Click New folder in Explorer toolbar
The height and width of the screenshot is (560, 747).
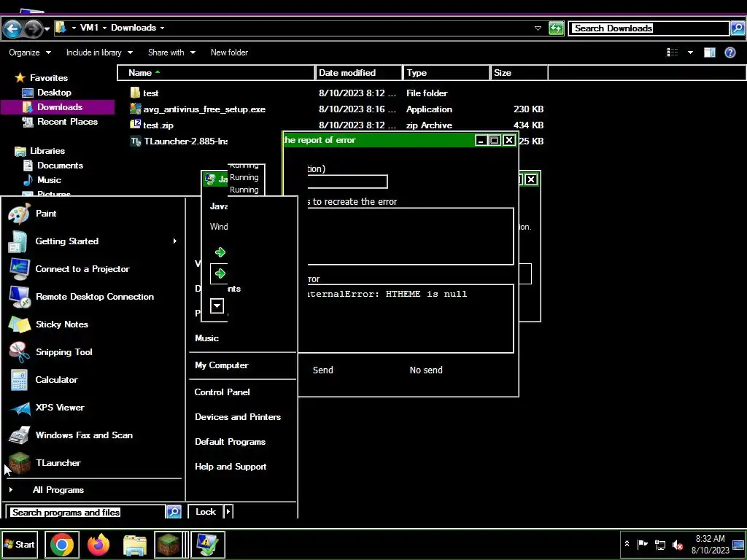[229, 52]
